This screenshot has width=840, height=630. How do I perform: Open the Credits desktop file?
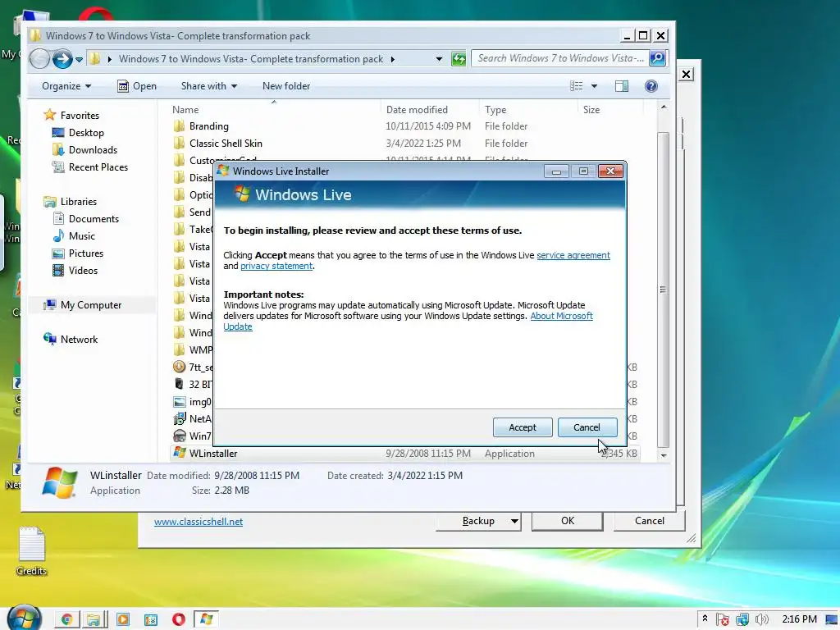(31, 551)
